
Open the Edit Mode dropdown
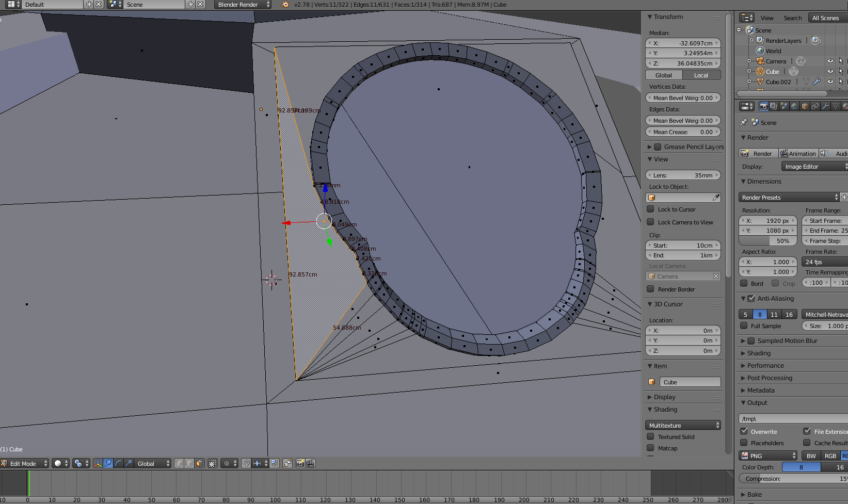[x=25, y=463]
